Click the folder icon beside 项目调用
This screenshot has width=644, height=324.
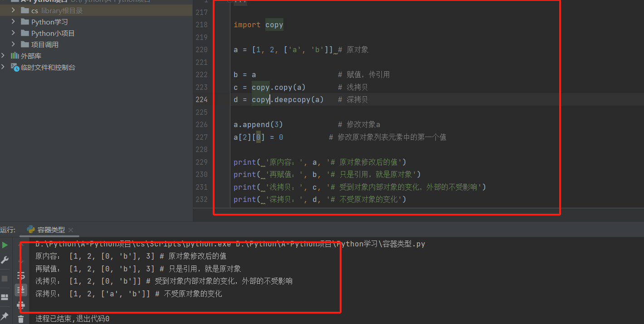(25, 44)
